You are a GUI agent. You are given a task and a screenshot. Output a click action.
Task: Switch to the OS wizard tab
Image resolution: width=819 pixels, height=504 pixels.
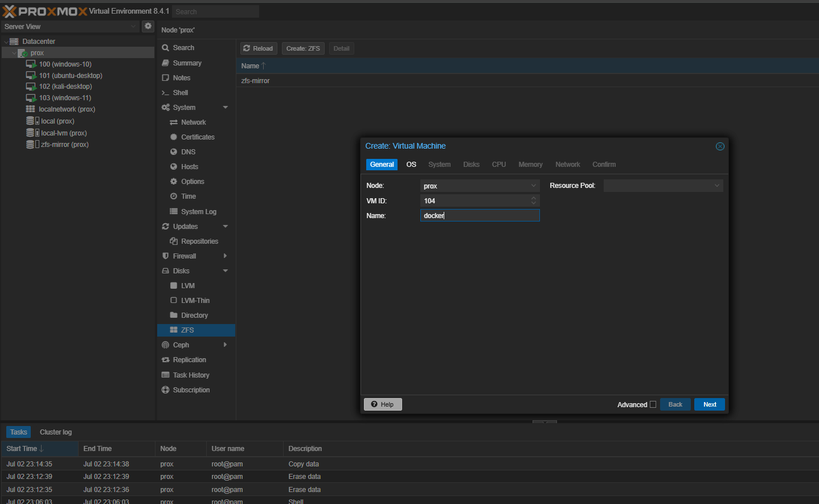(x=411, y=165)
